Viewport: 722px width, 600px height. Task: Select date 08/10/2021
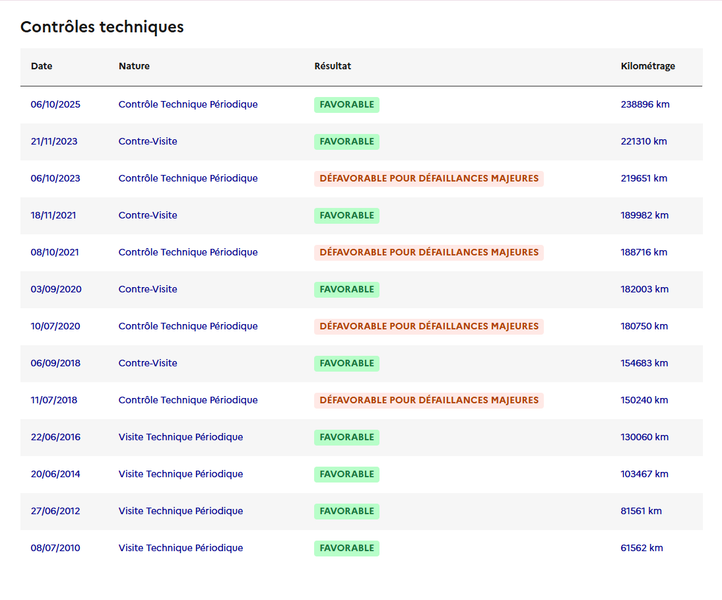point(55,252)
